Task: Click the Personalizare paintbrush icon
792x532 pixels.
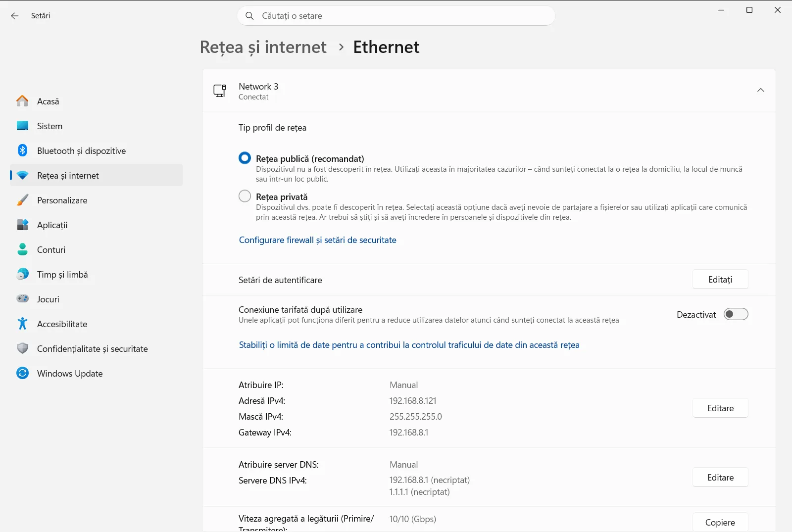Action: [x=22, y=200]
